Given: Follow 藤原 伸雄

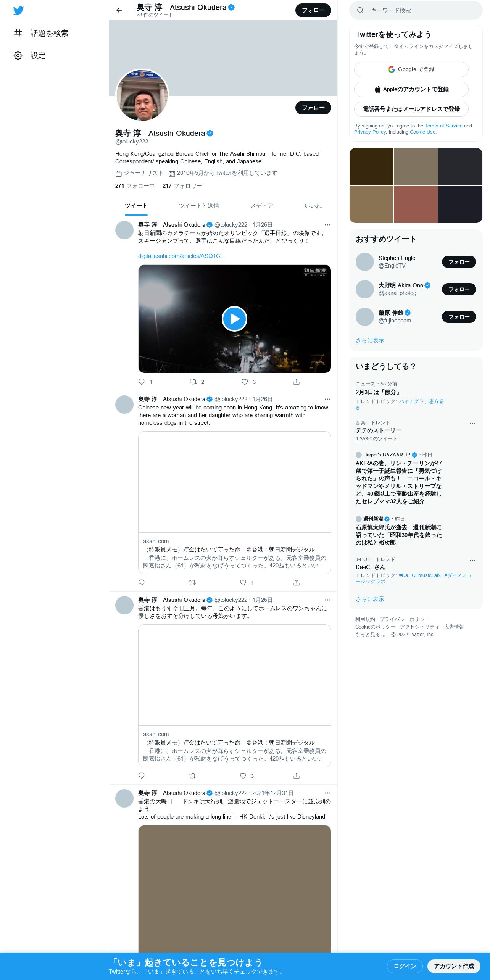Looking at the screenshot, I should tap(459, 317).
